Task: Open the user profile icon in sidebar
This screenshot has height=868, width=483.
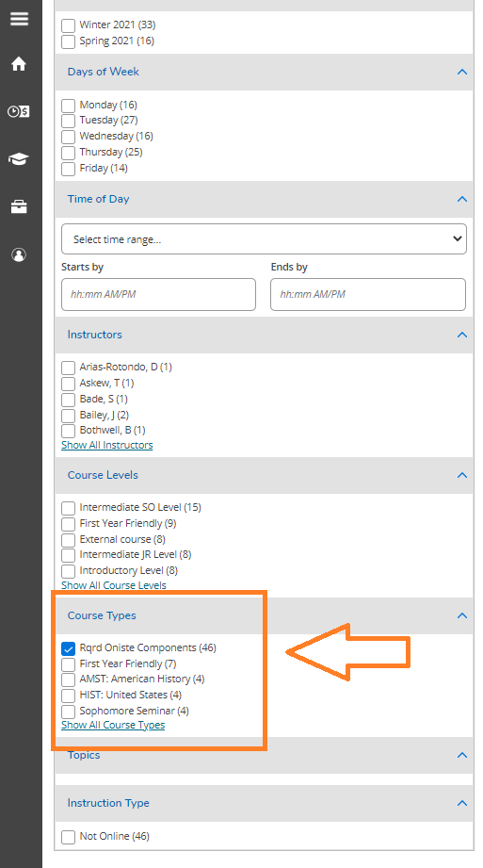Action: tap(19, 254)
